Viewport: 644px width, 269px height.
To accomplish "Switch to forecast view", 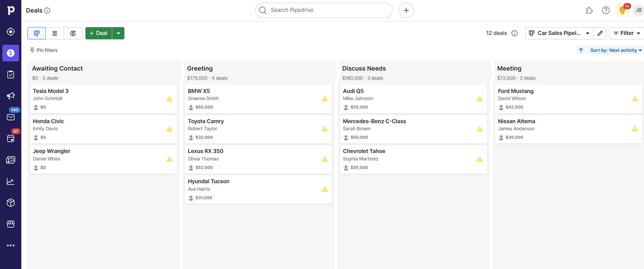I will pyautogui.click(x=73, y=33).
